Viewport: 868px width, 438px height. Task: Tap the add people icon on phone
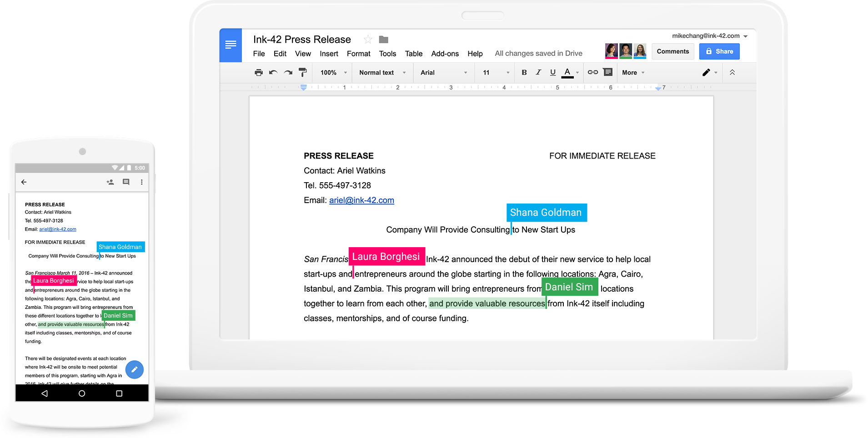click(110, 182)
